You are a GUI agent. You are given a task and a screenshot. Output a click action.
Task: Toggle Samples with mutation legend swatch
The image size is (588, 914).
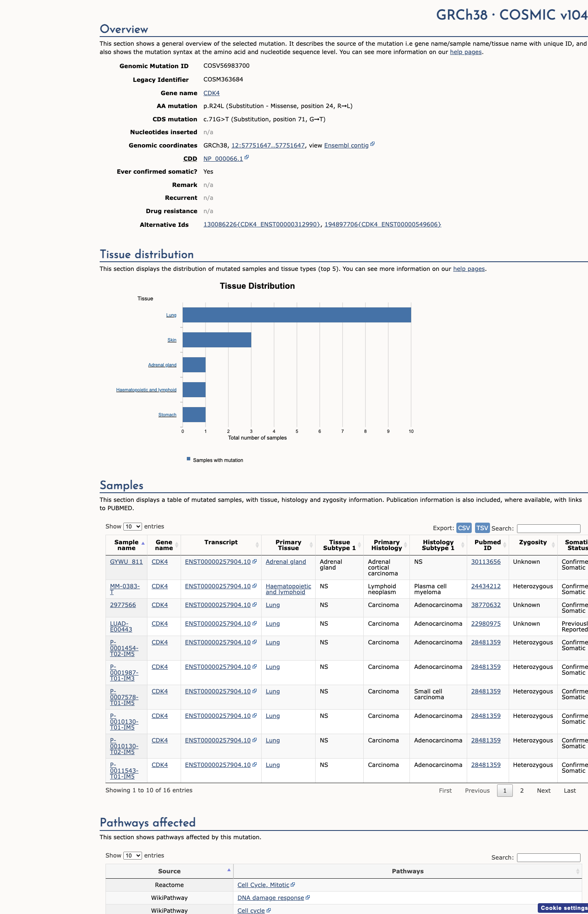click(x=189, y=459)
